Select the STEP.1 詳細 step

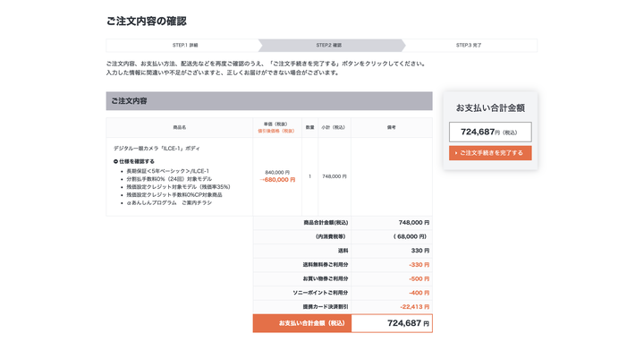click(x=185, y=46)
